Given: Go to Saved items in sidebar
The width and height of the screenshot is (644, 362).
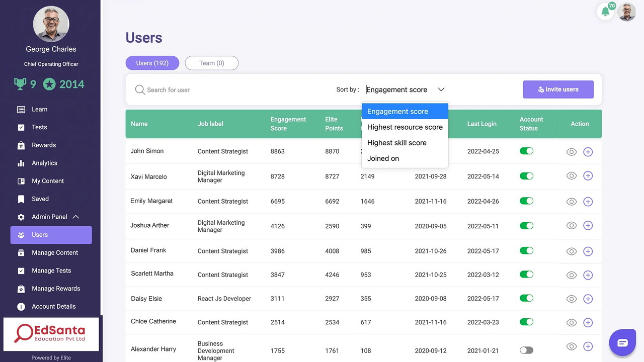Looking at the screenshot, I should [40, 199].
